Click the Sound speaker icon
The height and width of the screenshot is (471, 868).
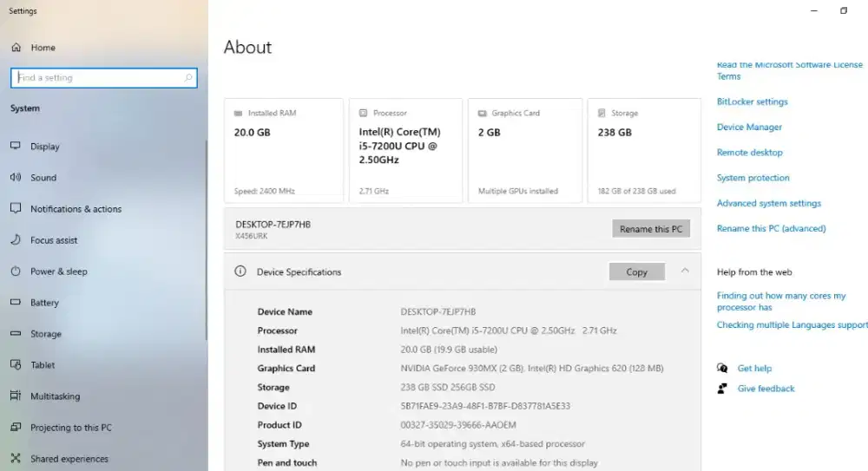(x=16, y=177)
